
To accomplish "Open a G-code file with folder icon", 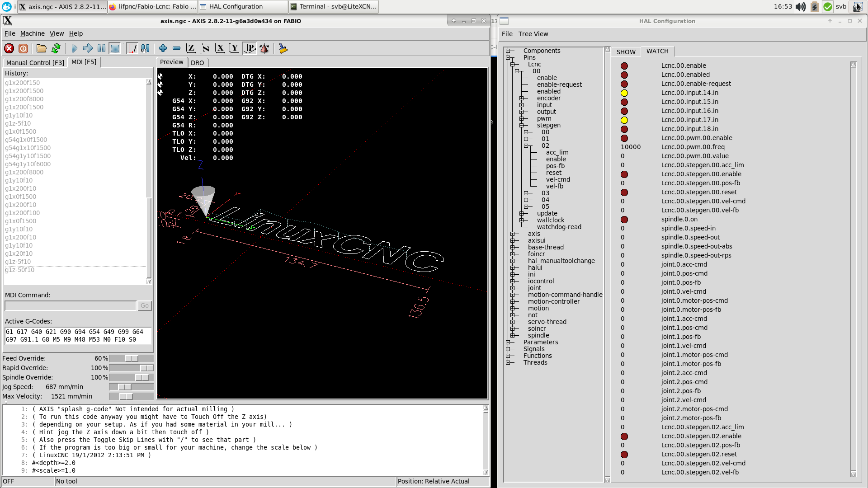I will tap(42, 48).
